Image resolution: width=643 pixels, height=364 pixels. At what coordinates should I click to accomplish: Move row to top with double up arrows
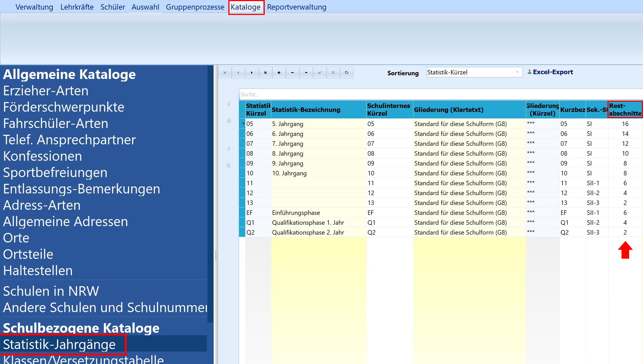tap(229, 121)
